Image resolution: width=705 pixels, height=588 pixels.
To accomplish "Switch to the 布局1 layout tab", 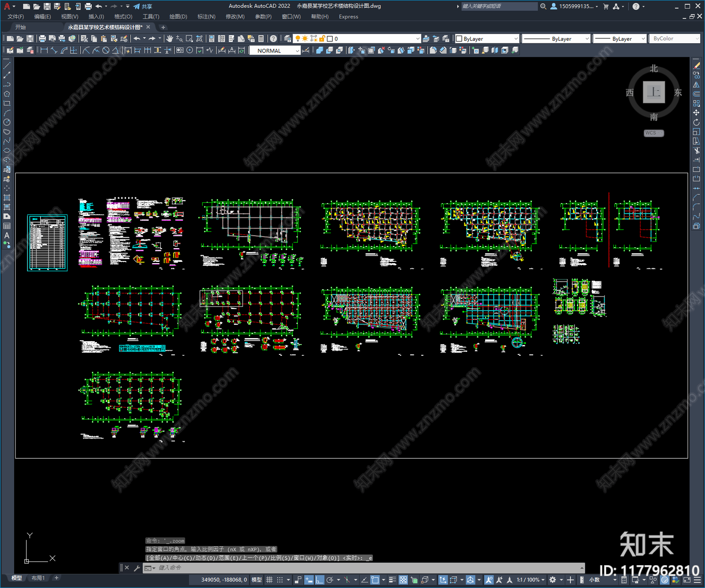I will coord(38,578).
